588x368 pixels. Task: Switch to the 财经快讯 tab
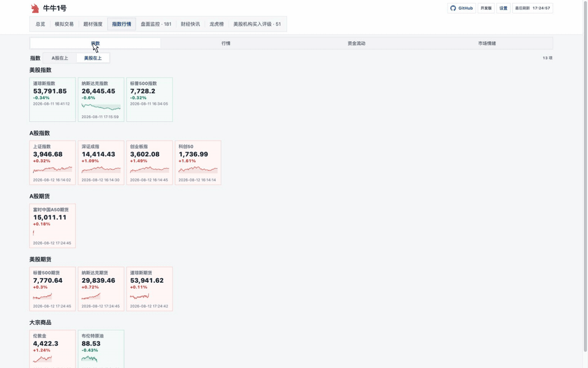(x=190, y=24)
